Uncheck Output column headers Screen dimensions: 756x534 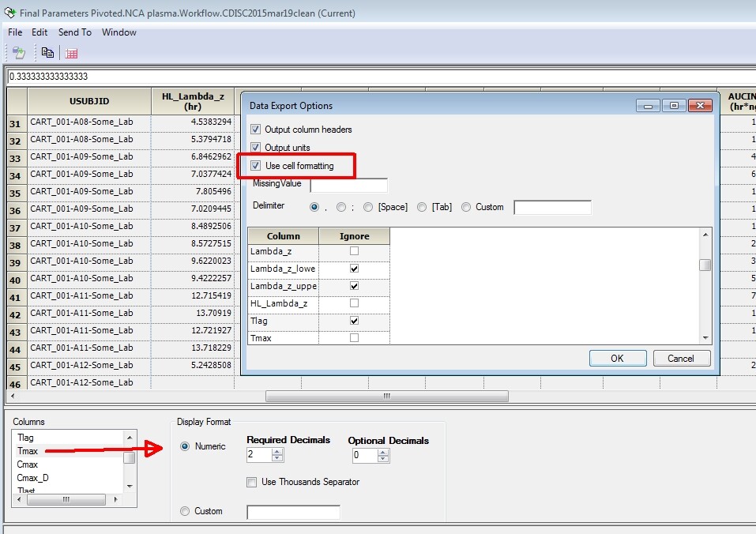click(x=255, y=130)
